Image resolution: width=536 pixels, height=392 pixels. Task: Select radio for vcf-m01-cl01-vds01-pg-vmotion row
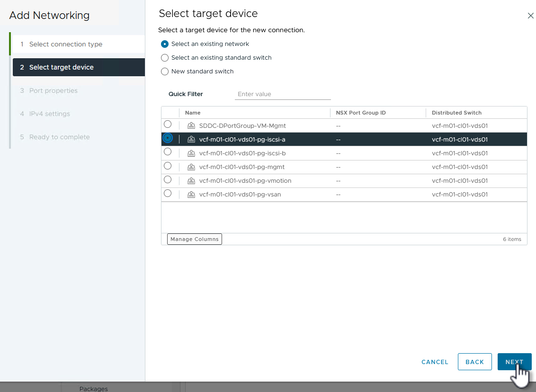(168, 180)
